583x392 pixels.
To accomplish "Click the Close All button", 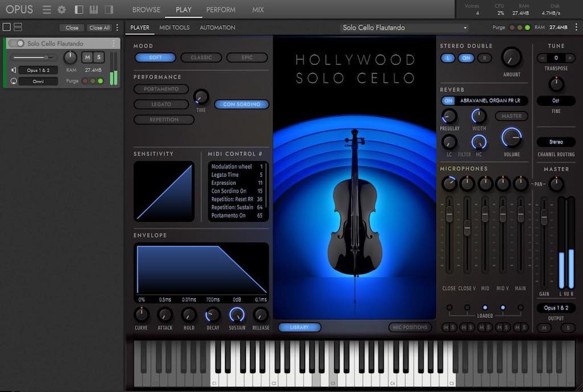I will (99, 27).
